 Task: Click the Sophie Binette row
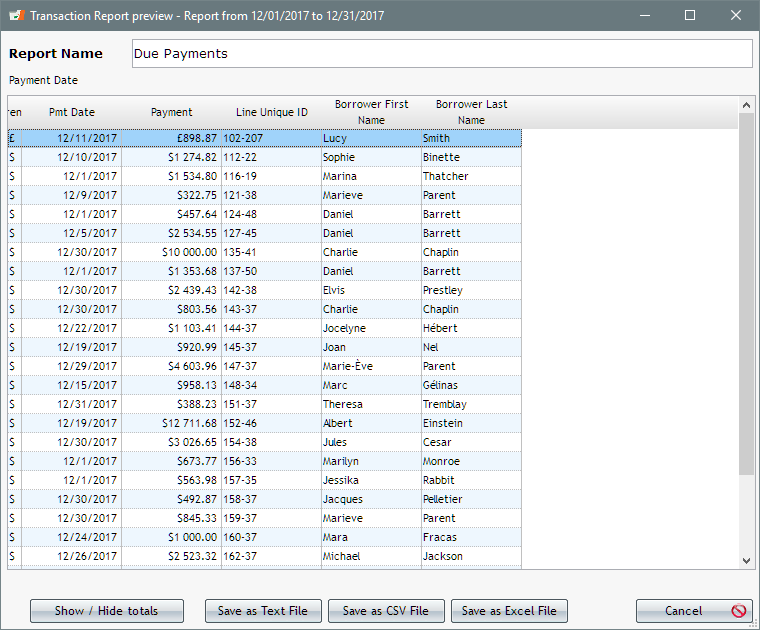pos(265,157)
